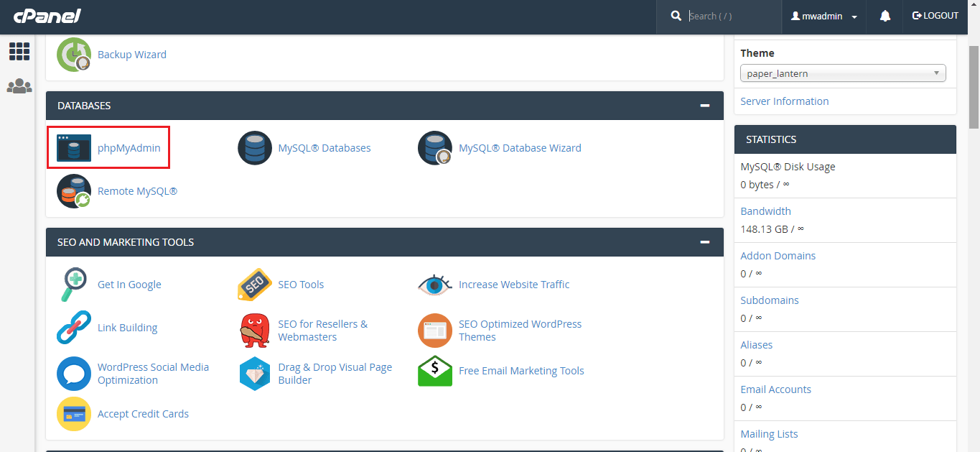Open the Theme paper_lantern dropdown
The height and width of the screenshot is (452, 980).
[x=843, y=73]
